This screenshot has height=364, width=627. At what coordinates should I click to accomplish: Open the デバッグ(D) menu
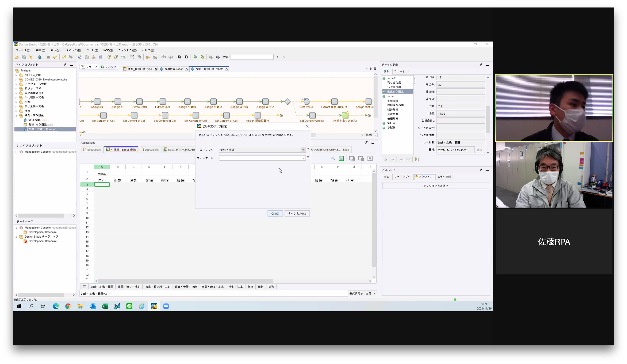tap(73, 50)
